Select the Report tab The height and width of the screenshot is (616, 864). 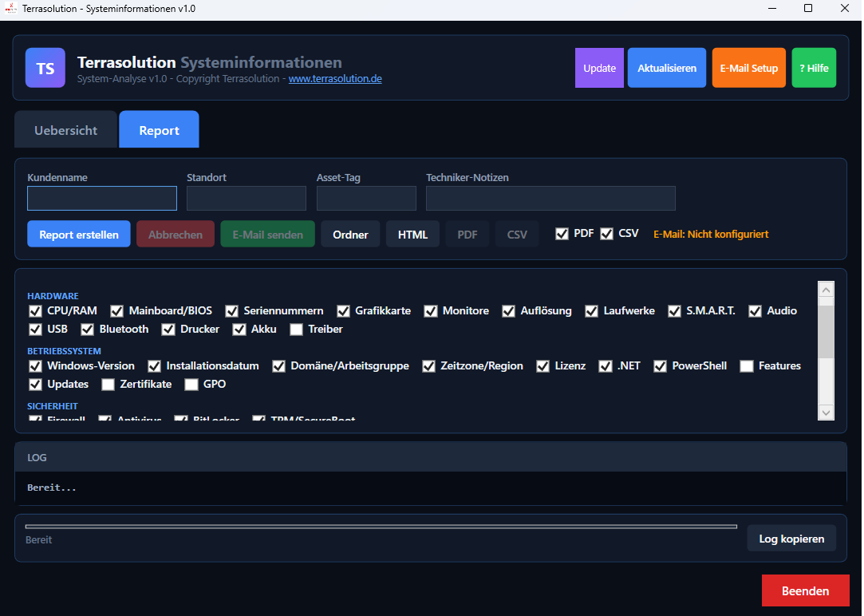coord(159,130)
